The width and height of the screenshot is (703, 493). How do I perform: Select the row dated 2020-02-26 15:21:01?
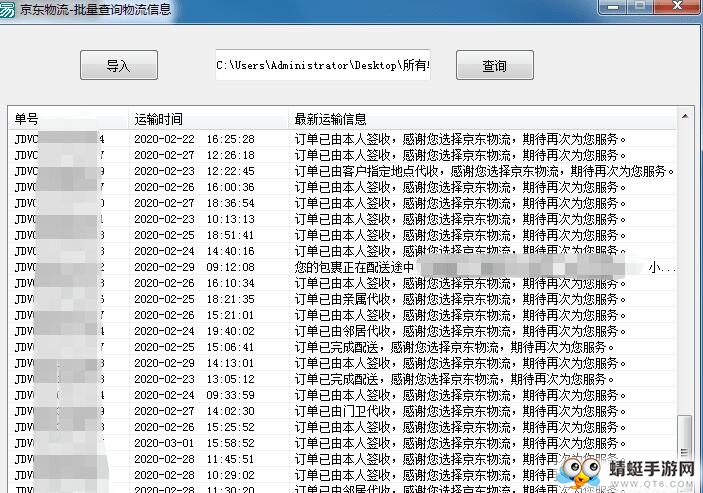[x=343, y=315]
